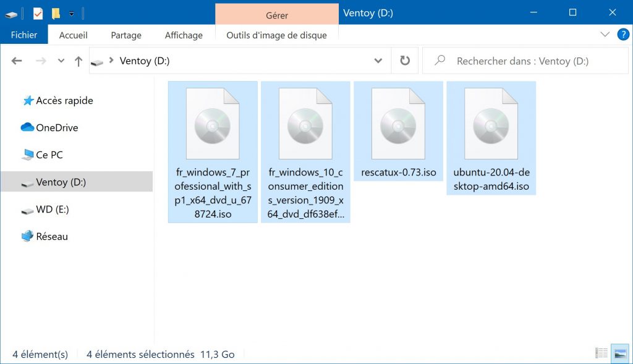Click the OneDrive cloud icon
The image size is (633, 364).
pyautogui.click(x=27, y=127)
